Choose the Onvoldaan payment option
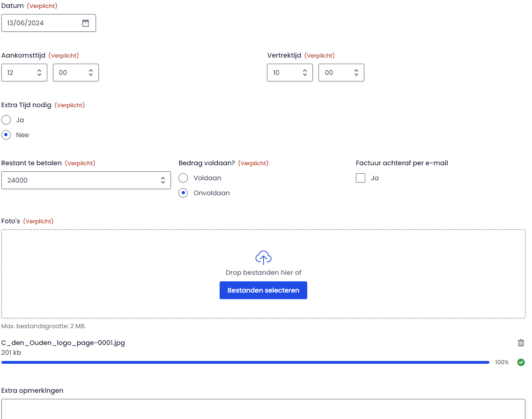 [x=183, y=193]
